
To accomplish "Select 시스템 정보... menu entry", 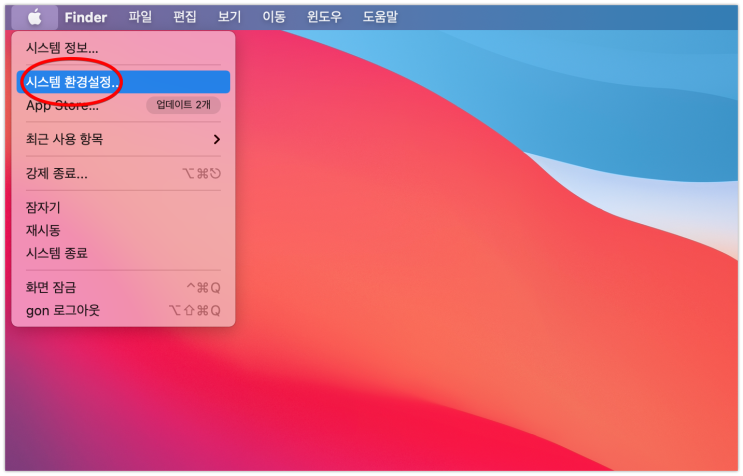I will click(123, 48).
